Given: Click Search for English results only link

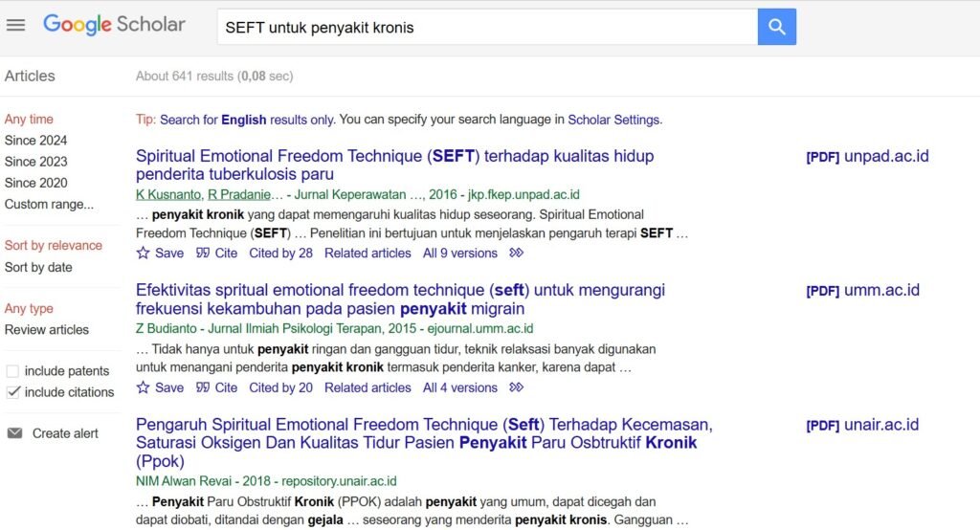Looking at the screenshot, I should click(247, 120).
